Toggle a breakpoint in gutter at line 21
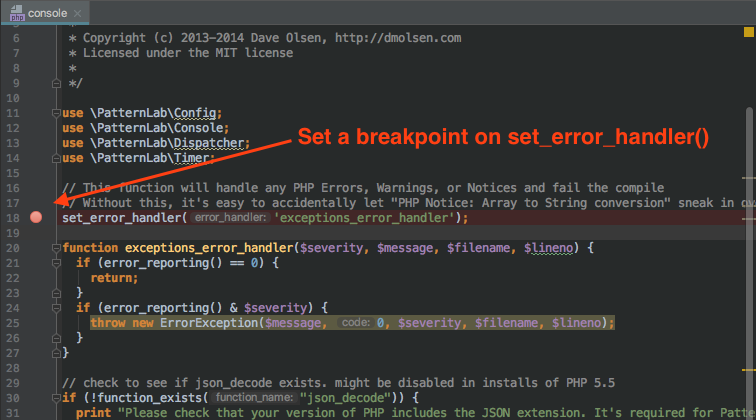Image resolution: width=756 pixels, height=420 pixels. [36, 262]
